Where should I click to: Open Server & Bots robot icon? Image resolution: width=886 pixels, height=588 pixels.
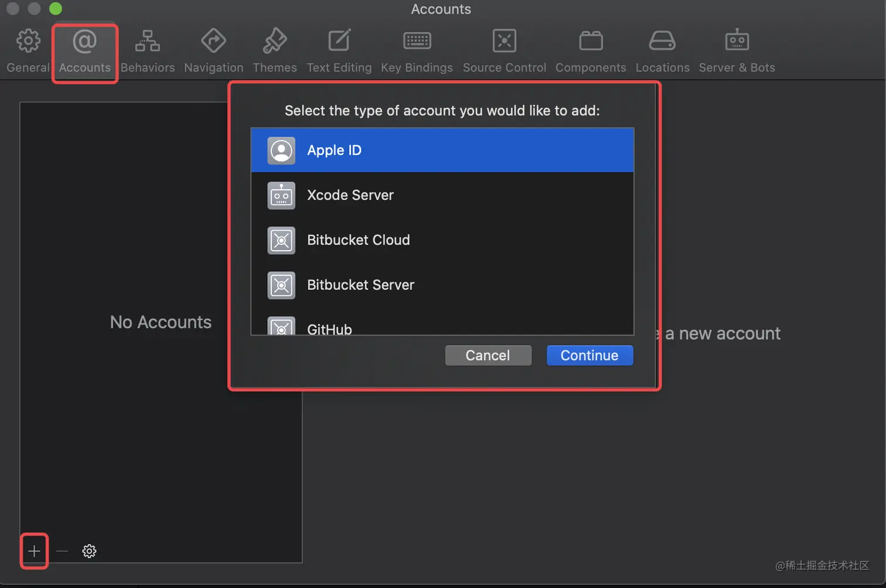tap(737, 40)
